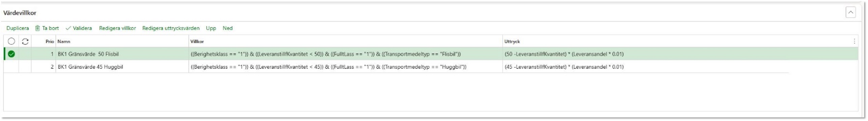Collapse the Värdevillkor panel chevron
868x121 pixels.
(850, 13)
